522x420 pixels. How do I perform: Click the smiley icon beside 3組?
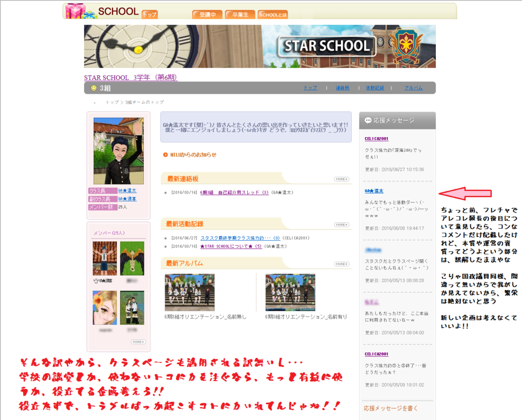[94, 88]
